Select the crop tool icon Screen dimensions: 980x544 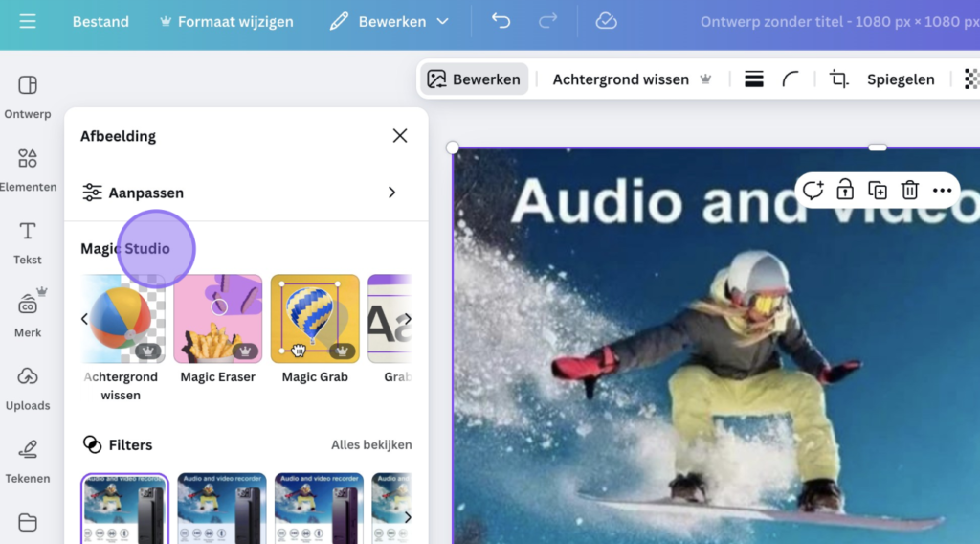838,79
